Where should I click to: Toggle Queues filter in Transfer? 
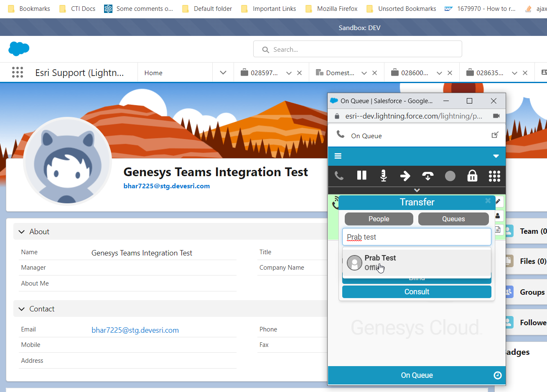[453, 219]
